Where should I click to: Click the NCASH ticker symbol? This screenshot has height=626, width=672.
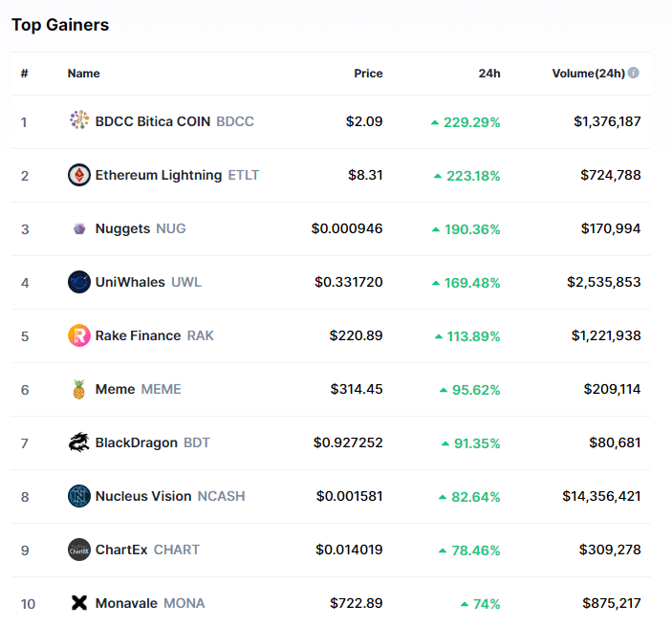pyautogui.click(x=221, y=496)
